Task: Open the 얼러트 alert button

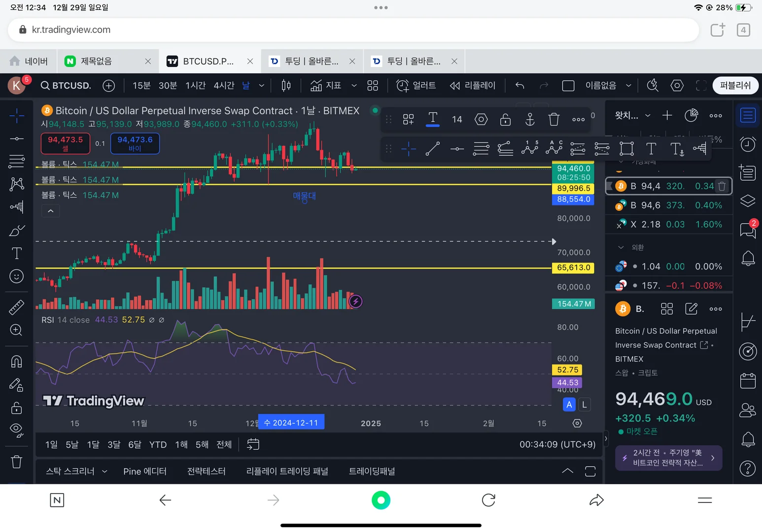Action: point(416,86)
